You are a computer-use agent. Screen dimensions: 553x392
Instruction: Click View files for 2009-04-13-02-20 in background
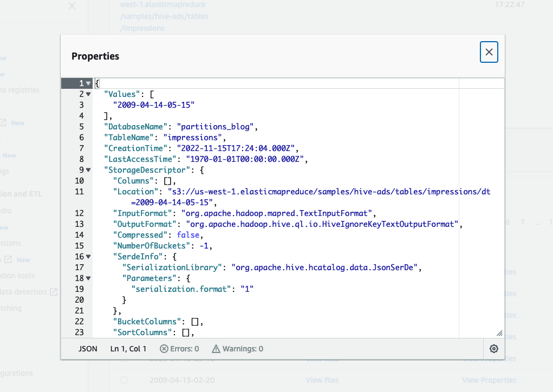coord(322,381)
